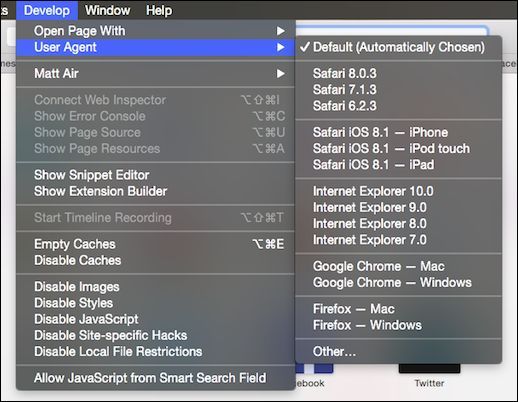Screen dimensions: 518x402
Task: Choose Safari 7.1.3 user agent
Action: (398, 90)
